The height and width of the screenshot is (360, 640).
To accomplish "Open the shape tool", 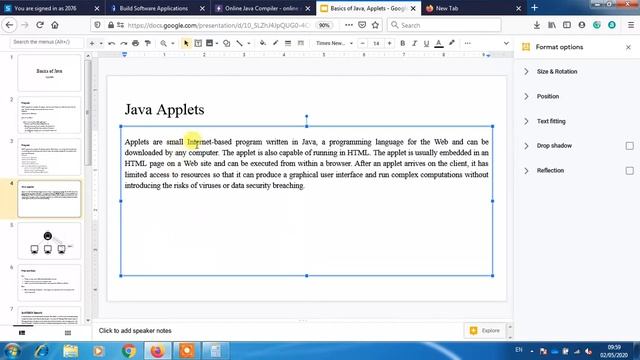I will pos(227,43).
